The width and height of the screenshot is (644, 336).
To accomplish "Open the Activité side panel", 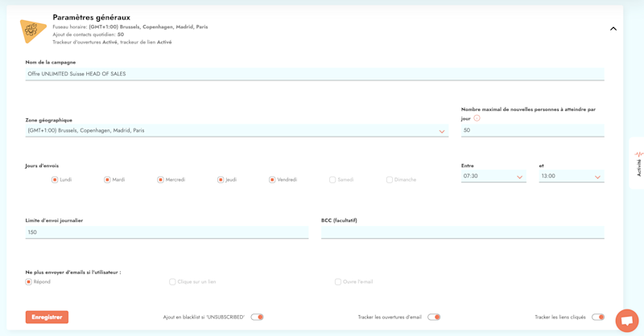I will point(638,163).
